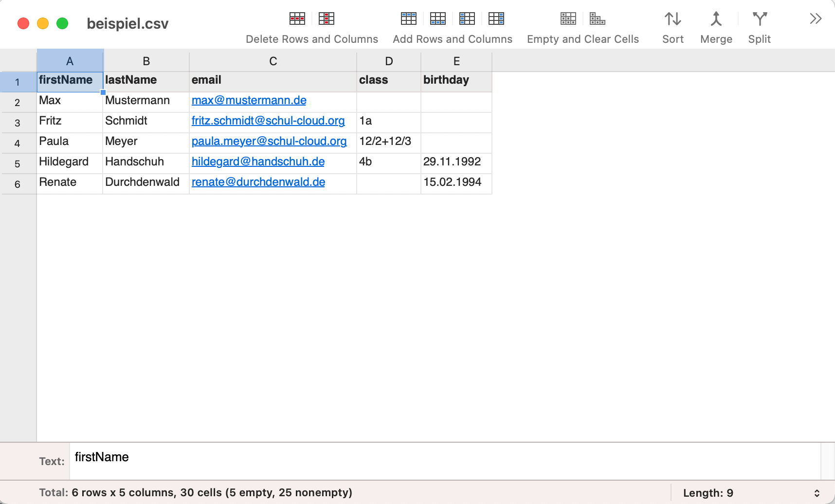Add a row below using toolbar icon
Screen dimensions: 835x504
point(437,19)
